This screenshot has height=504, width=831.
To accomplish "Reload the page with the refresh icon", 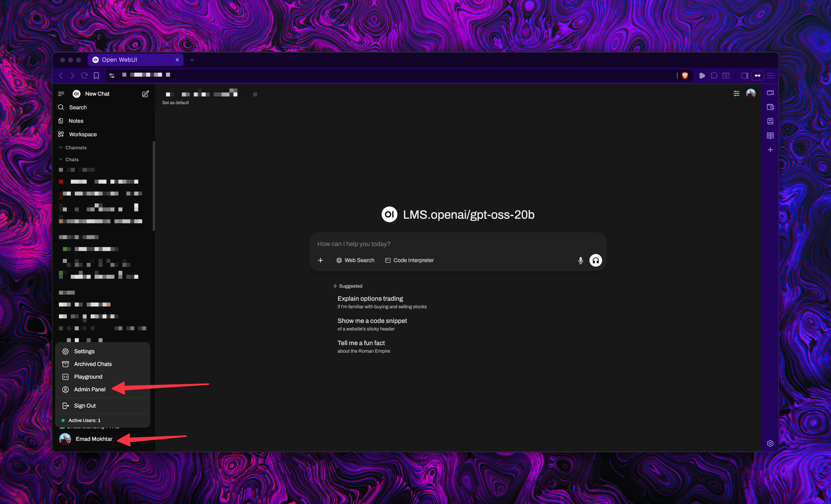I will coord(84,76).
